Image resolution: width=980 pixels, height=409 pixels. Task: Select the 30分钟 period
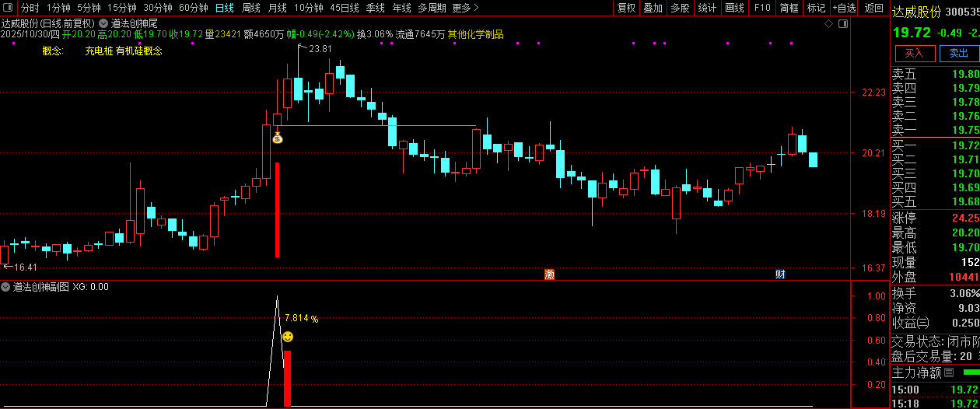(x=157, y=8)
